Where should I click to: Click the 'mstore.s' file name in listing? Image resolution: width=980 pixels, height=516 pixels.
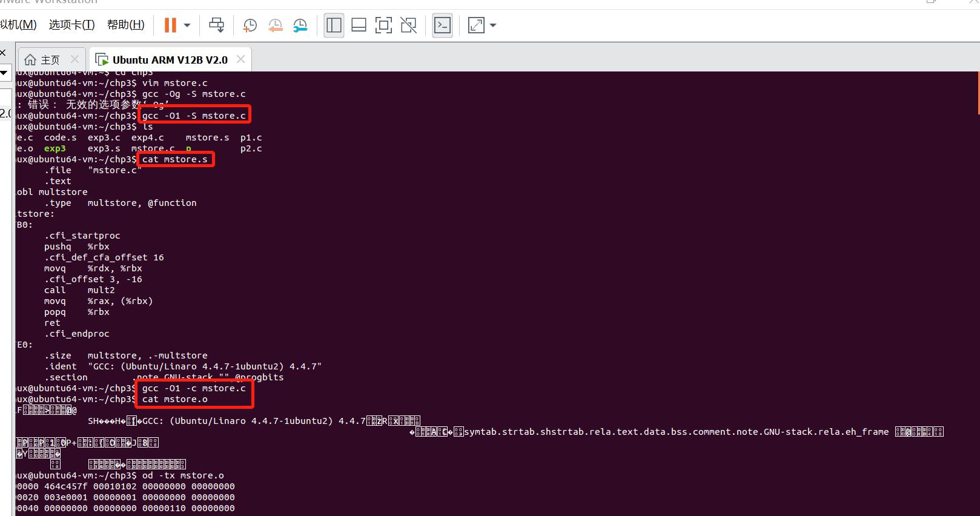coord(207,137)
